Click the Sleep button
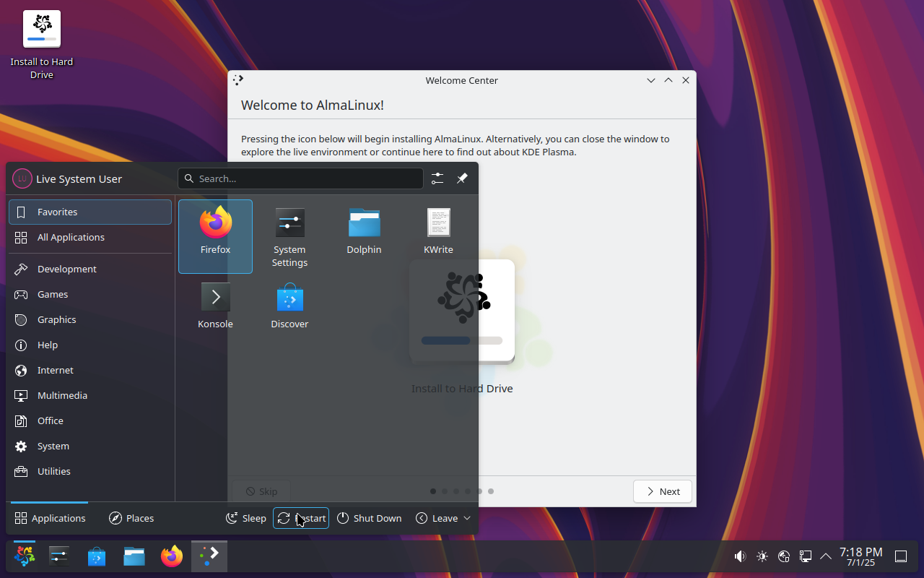The image size is (924, 578). (246, 518)
